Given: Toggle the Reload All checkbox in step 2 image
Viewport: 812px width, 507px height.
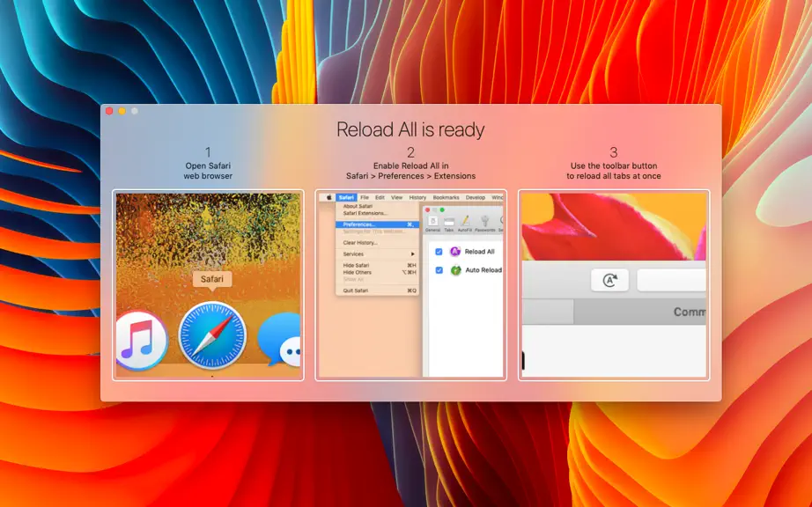Looking at the screenshot, I should click(x=439, y=252).
